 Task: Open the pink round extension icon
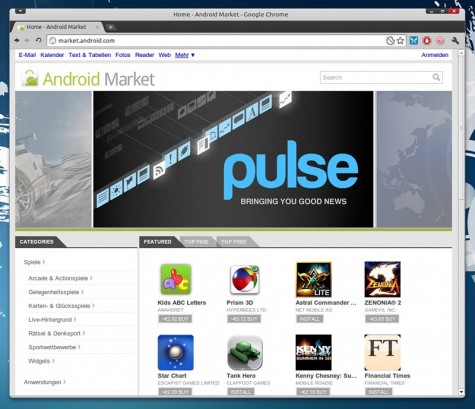coord(441,41)
